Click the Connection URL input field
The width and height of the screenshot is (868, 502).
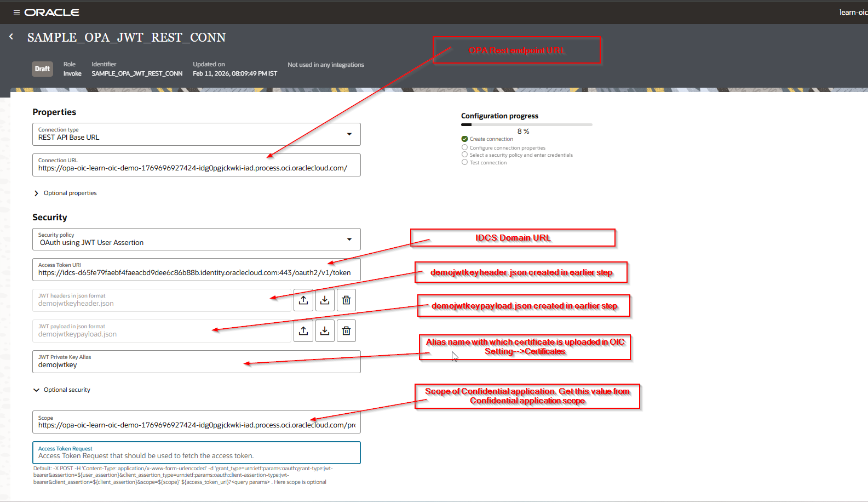(x=196, y=168)
